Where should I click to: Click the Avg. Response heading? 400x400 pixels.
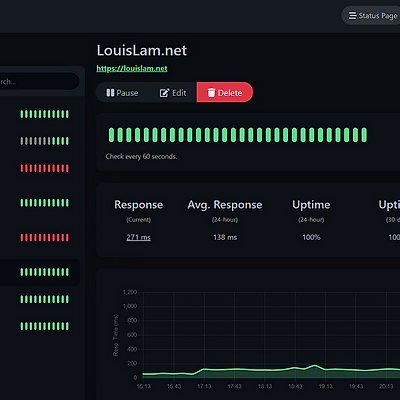(225, 205)
